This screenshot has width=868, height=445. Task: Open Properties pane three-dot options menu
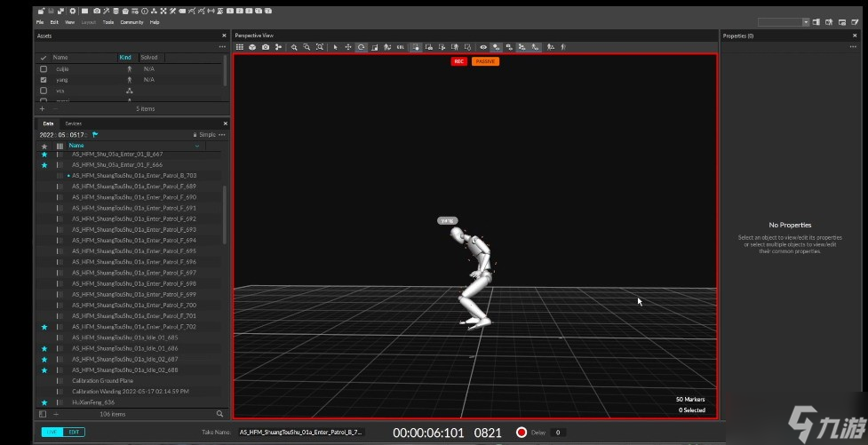[853, 47]
